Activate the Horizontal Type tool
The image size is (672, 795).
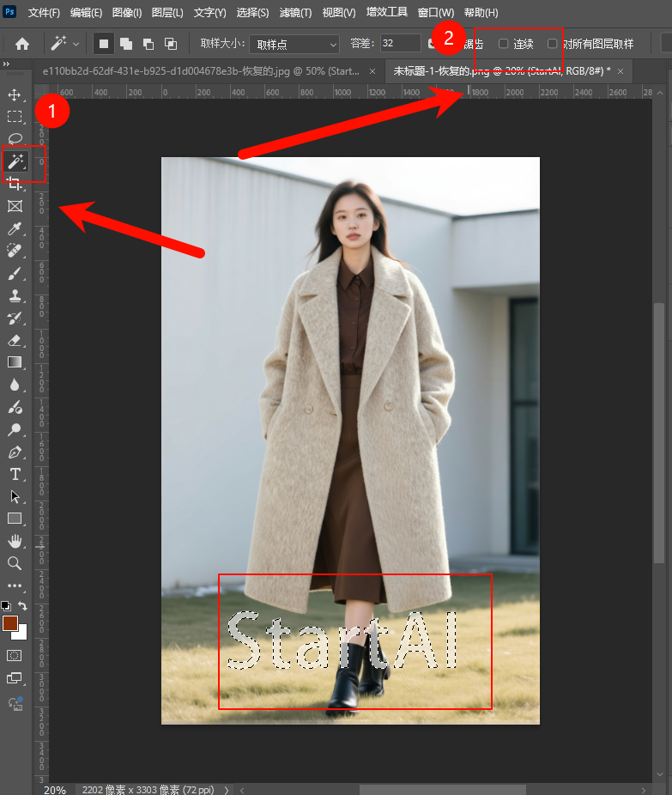tap(15, 474)
